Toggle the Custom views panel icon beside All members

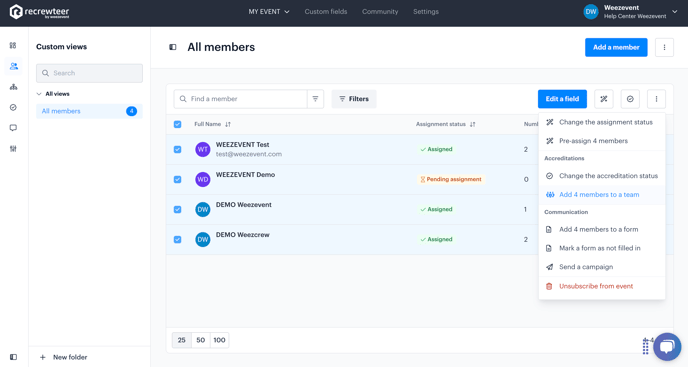click(173, 47)
